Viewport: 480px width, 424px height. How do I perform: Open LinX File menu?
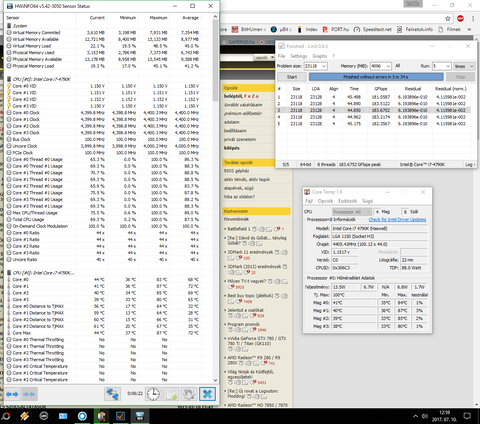click(281, 56)
